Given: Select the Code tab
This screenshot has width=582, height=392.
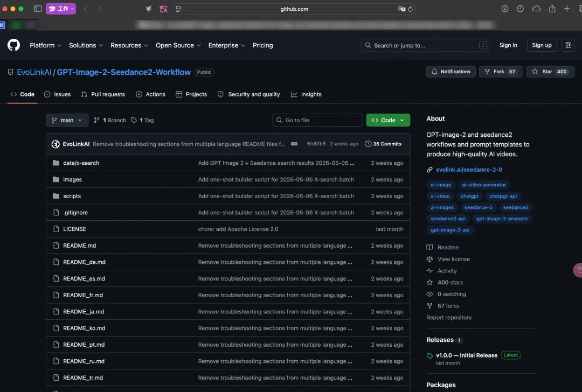Looking at the screenshot, I should click(22, 94).
